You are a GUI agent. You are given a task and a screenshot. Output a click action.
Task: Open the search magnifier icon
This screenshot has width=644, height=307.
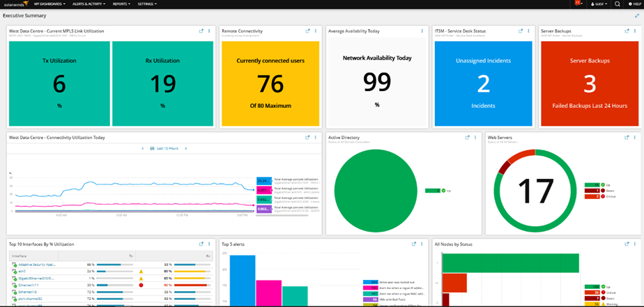618,3
